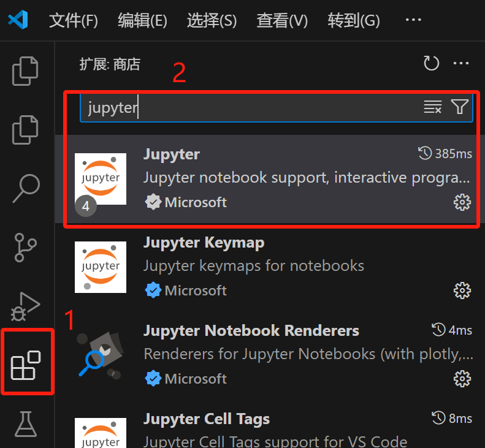Select the Jupyter Cell Tags extension title
485x448 pixels.
coord(207,419)
